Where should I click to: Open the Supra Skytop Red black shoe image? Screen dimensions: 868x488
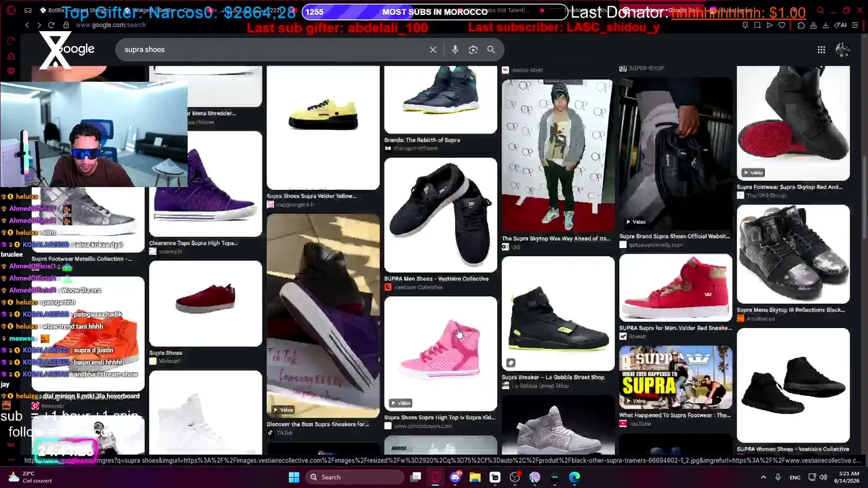(793, 123)
